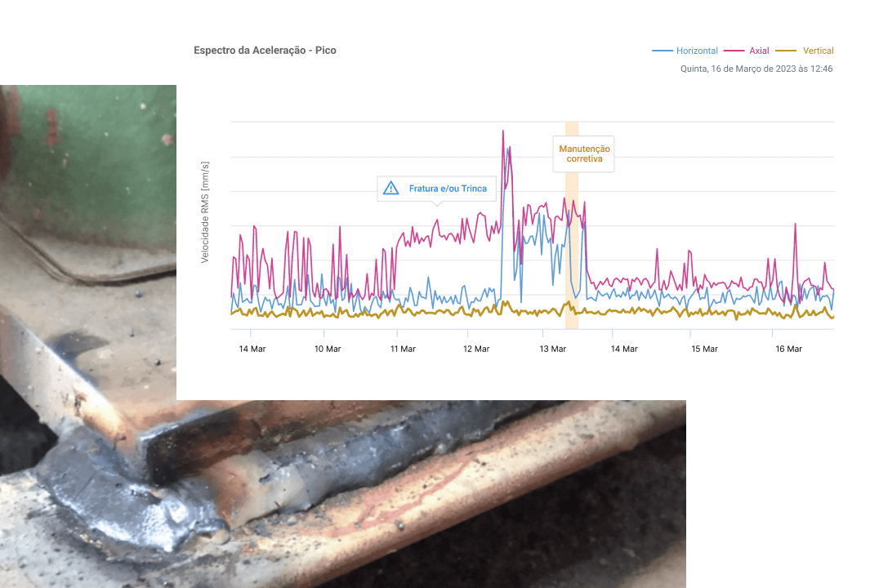The height and width of the screenshot is (588, 870).
Task: Click the yellow Vertical legend line
Action: 787,51
